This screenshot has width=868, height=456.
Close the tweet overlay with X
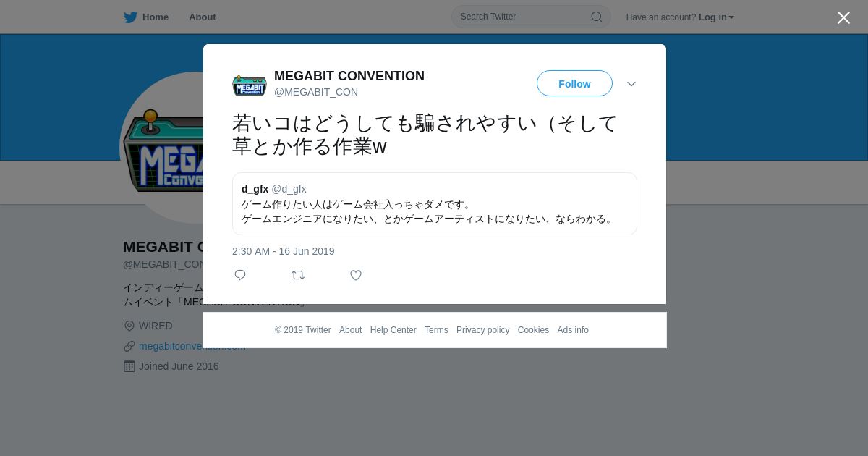[x=843, y=17]
